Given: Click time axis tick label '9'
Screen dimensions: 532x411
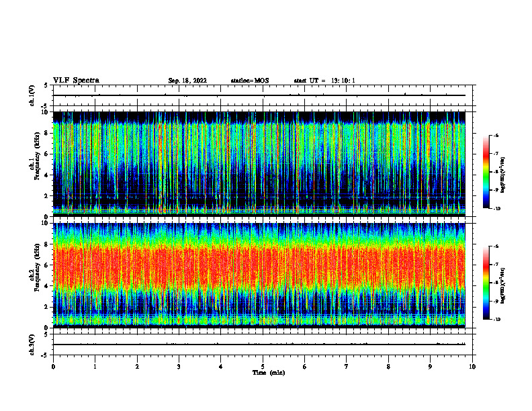Looking at the screenshot, I should [430, 367].
